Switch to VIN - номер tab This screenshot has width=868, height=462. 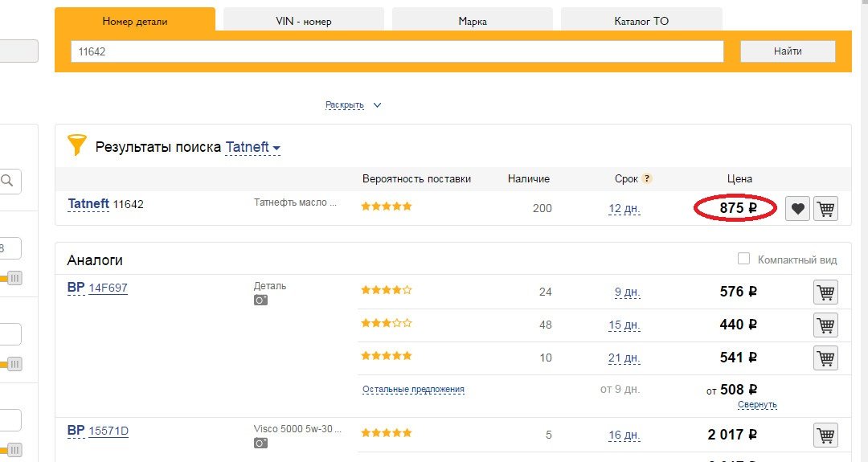[x=303, y=21]
